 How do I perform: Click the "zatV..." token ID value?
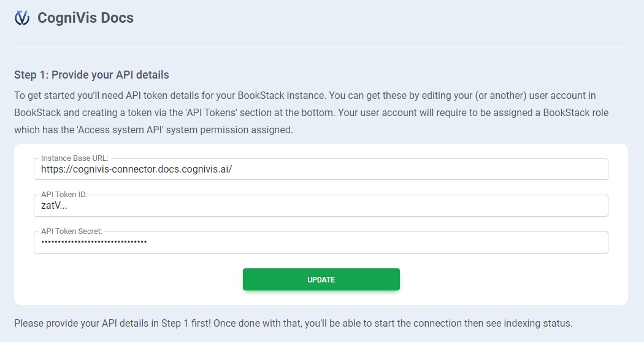click(x=54, y=206)
